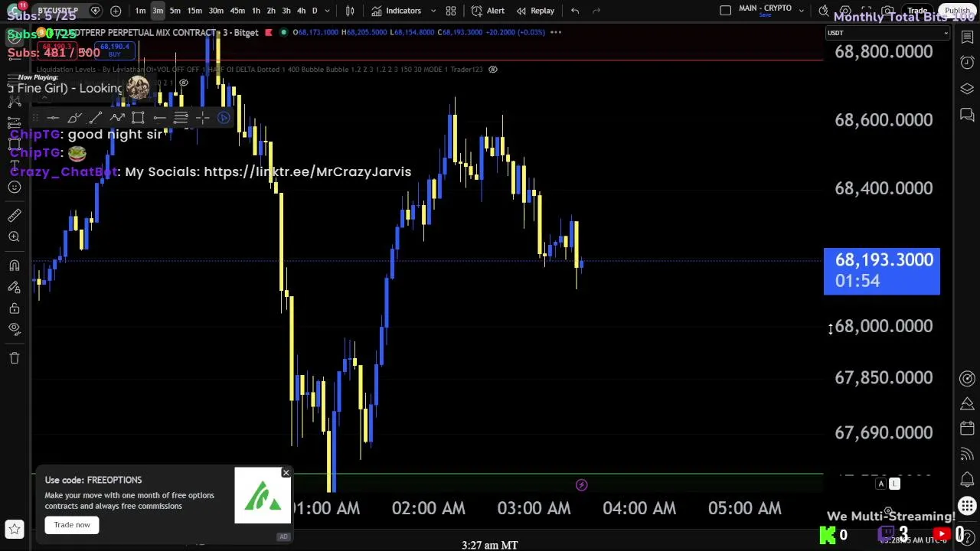980x551 pixels.
Task: Click the compare or add symbol plus icon
Action: [116, 11]
